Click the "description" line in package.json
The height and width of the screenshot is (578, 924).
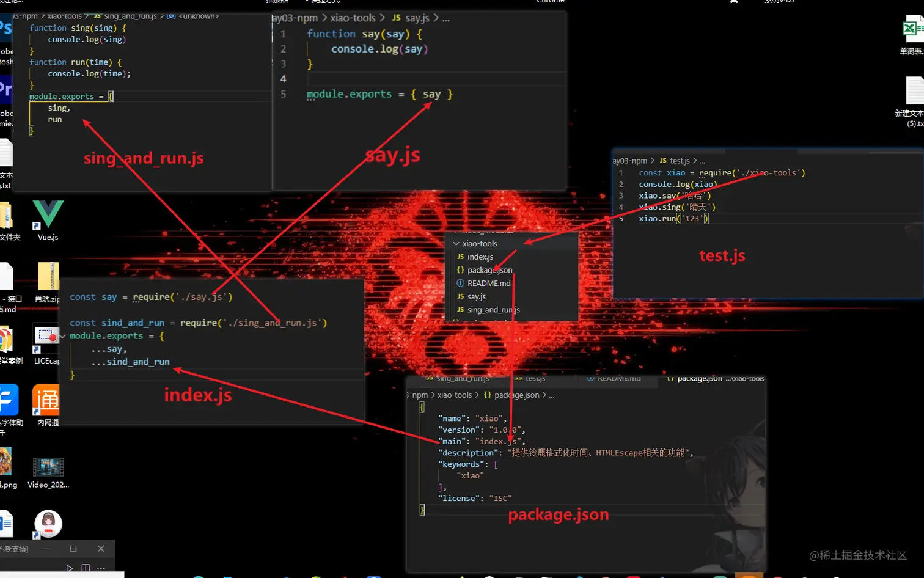566,453
